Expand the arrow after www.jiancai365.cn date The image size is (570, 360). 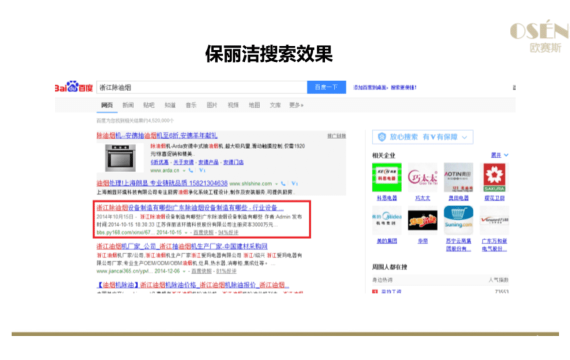(x=184, y=272)
